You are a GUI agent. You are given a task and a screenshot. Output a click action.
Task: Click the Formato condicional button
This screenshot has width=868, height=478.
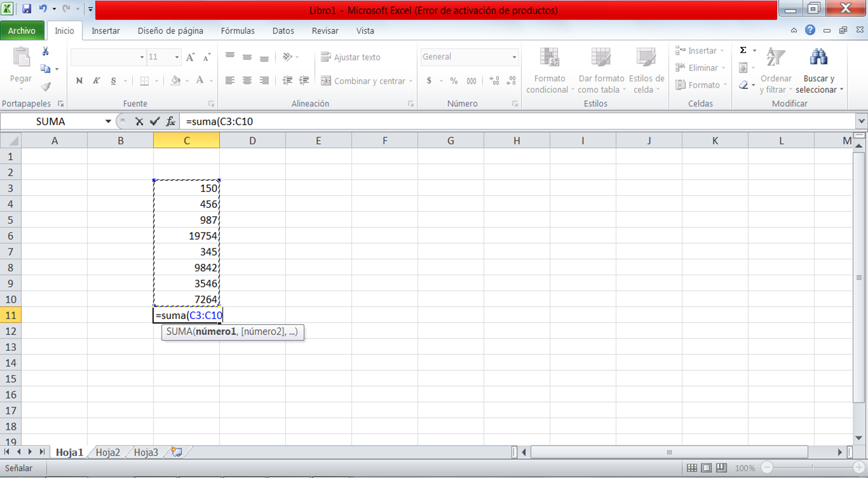click(x=548, y=70)
